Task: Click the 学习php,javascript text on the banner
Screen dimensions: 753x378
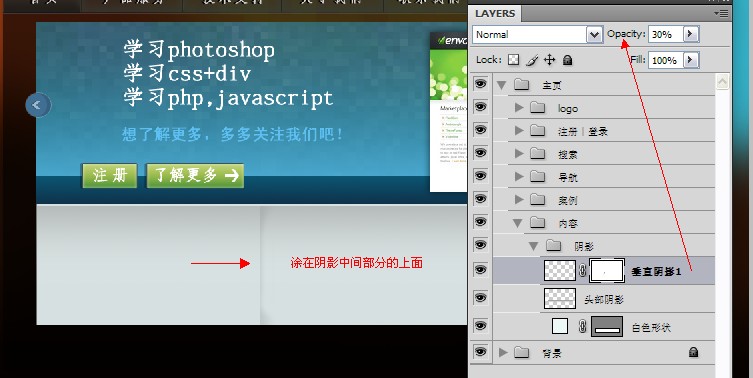Action: (x=228, y=98)
